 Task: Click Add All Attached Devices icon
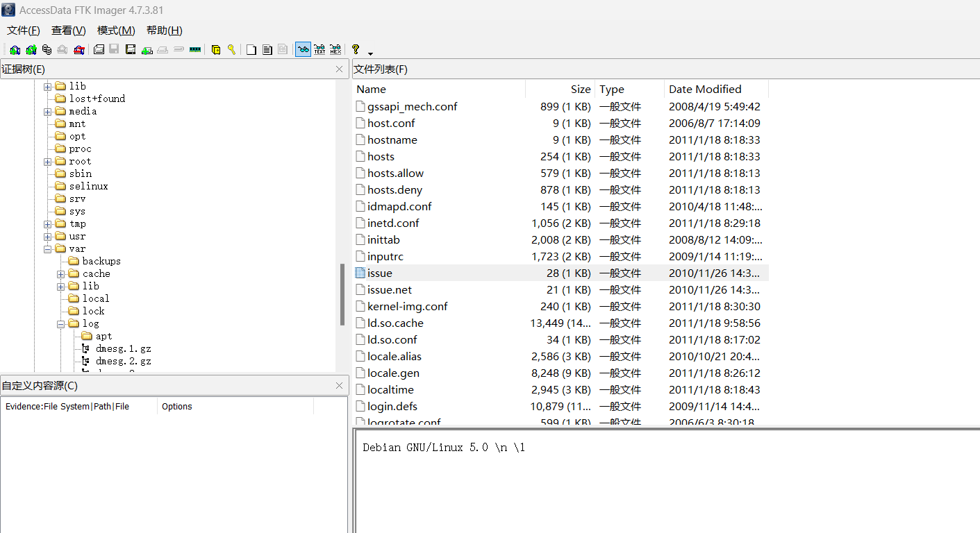point(31,50)
